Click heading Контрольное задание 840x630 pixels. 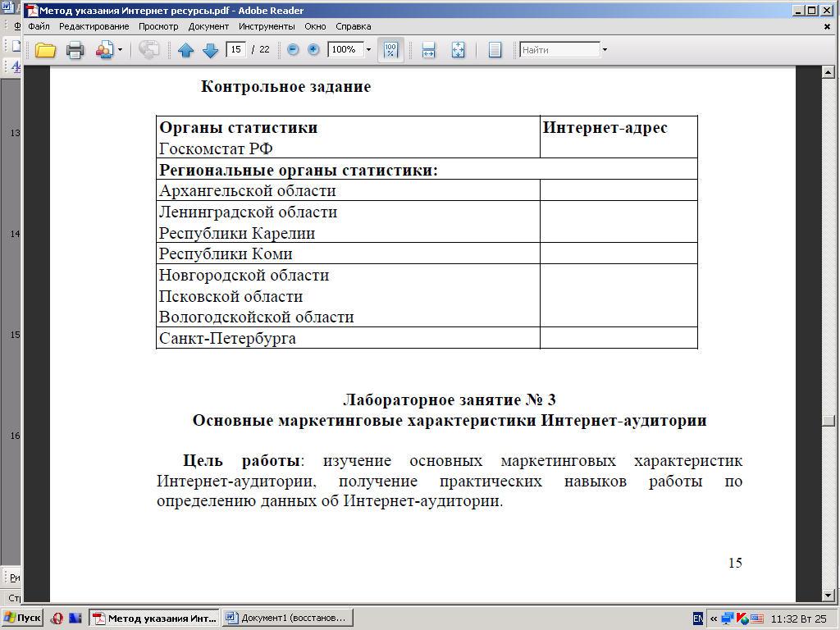tap(285, 86)
